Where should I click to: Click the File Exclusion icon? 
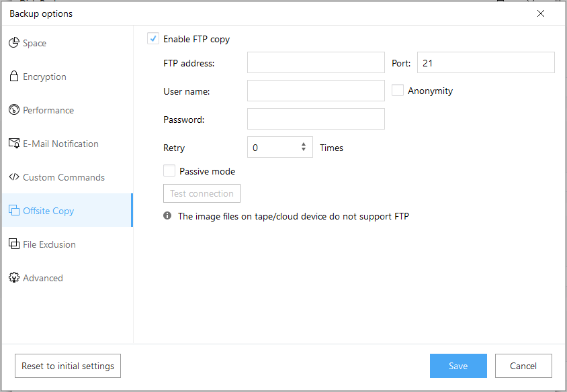(13, 244)
